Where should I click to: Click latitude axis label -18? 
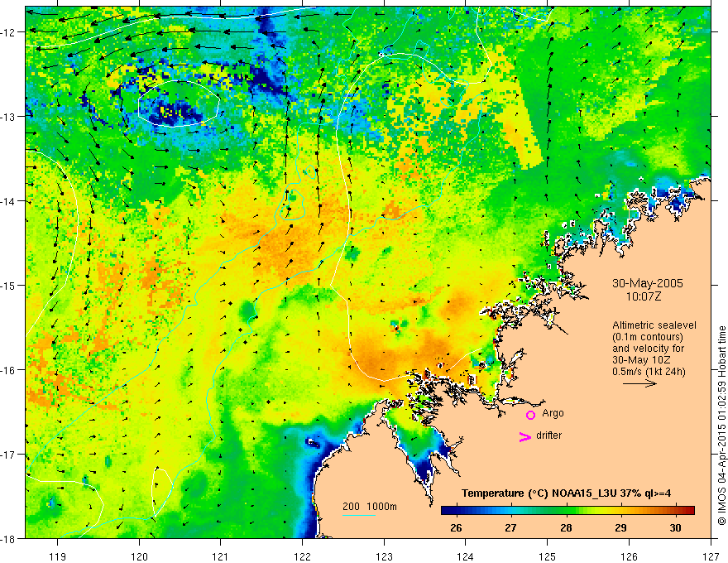8,539
